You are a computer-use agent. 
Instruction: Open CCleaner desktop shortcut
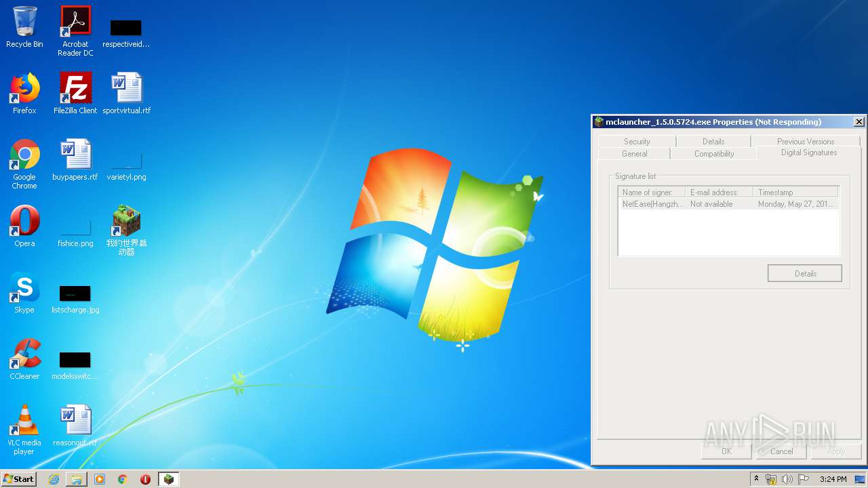tap(24, 359)
